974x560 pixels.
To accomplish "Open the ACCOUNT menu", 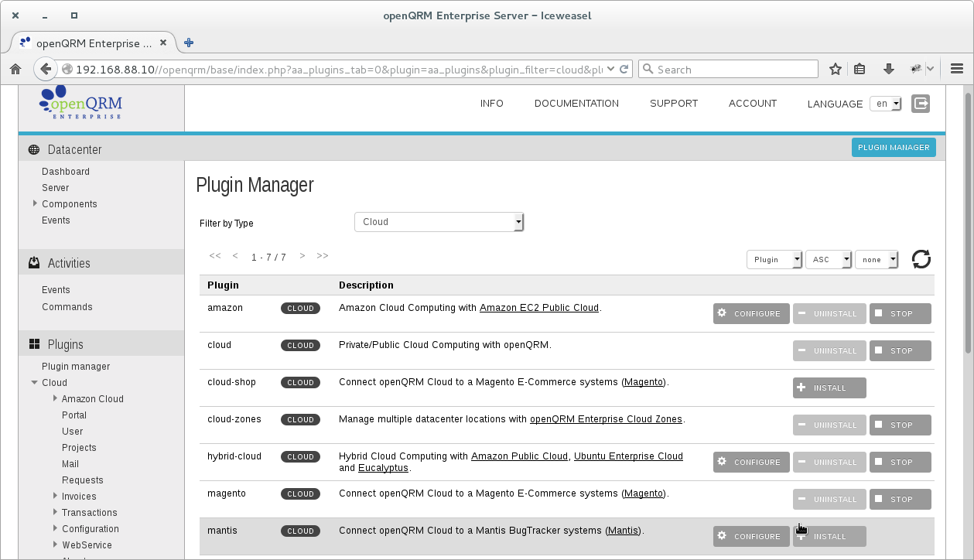I will [753, 104].
